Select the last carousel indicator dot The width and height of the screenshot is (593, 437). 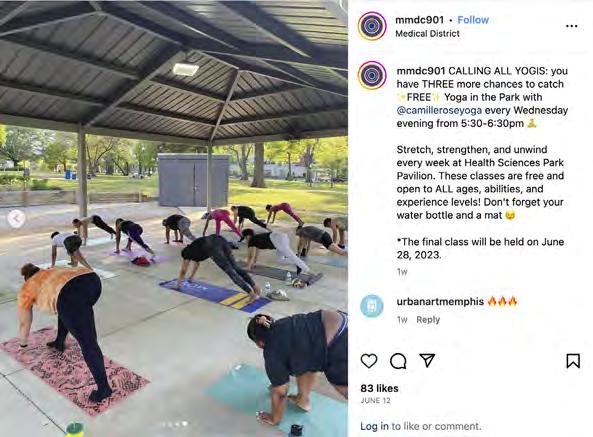tap(185, 424)
